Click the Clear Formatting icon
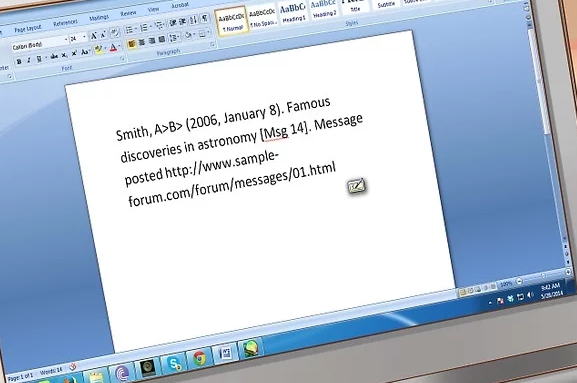The height and width of the screenshot is (383, 577). point(115,33)
